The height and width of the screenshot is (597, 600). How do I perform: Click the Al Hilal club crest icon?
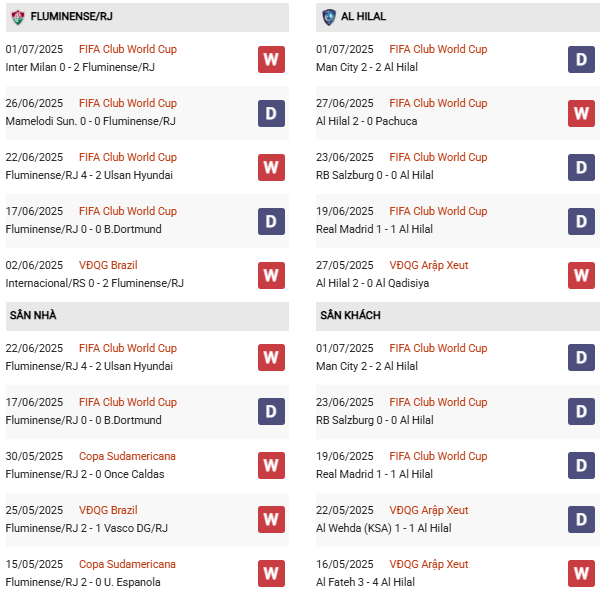(x=329, y=17)
